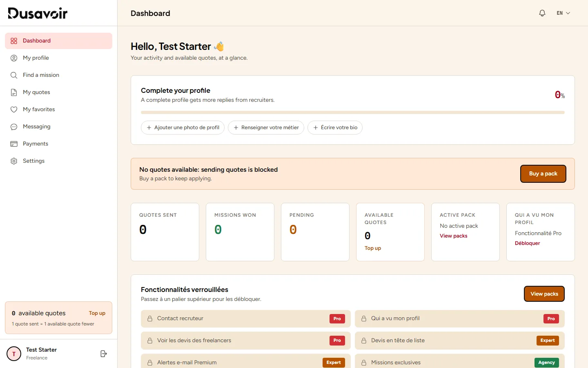
Task: Open Payments section
Action: tap(58, 144)
